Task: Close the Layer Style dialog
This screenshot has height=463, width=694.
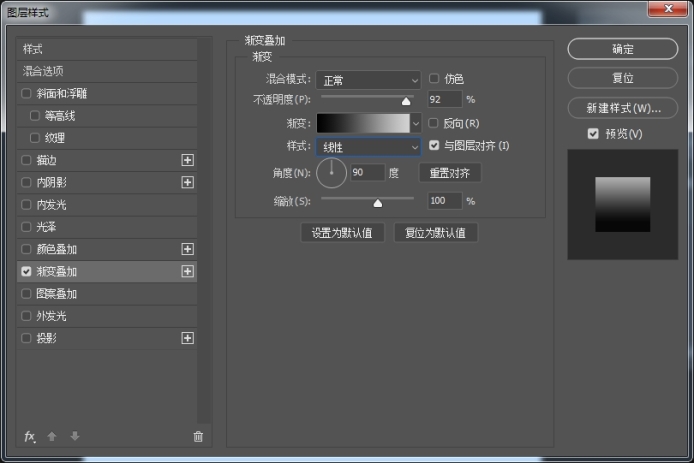Action: click(668, 8)
